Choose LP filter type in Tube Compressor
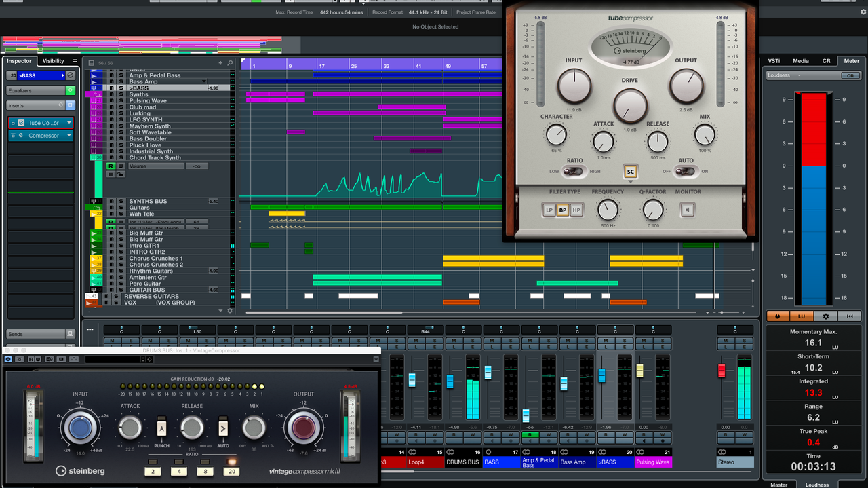Screen dimensions: 868x488 pos(549,210)
